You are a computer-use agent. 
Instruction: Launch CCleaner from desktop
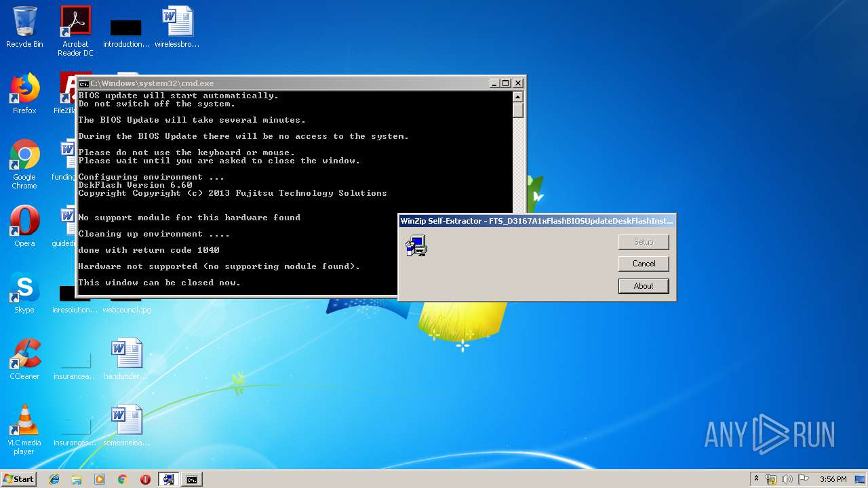[x=24, y=360]
